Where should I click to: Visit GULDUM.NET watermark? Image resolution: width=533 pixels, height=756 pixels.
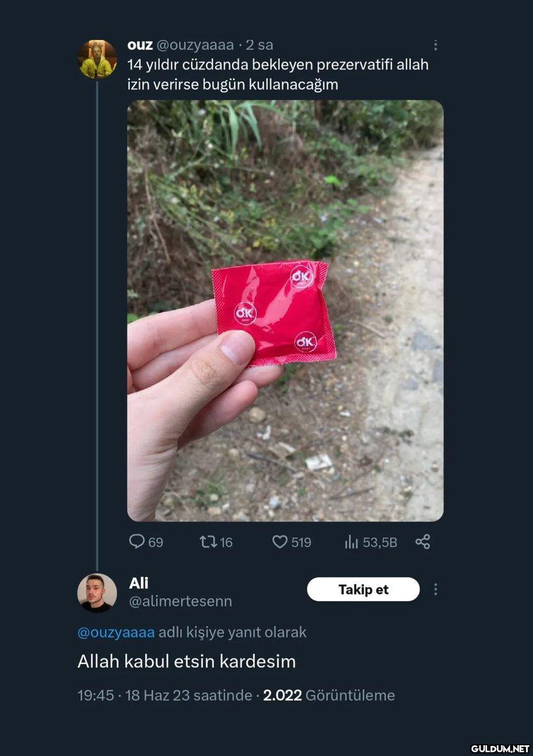tap(500, 748)
